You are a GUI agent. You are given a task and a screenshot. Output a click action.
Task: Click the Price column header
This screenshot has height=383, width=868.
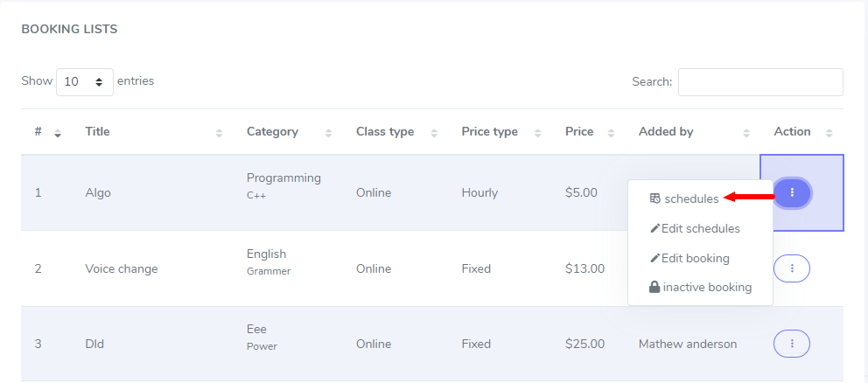579,132
